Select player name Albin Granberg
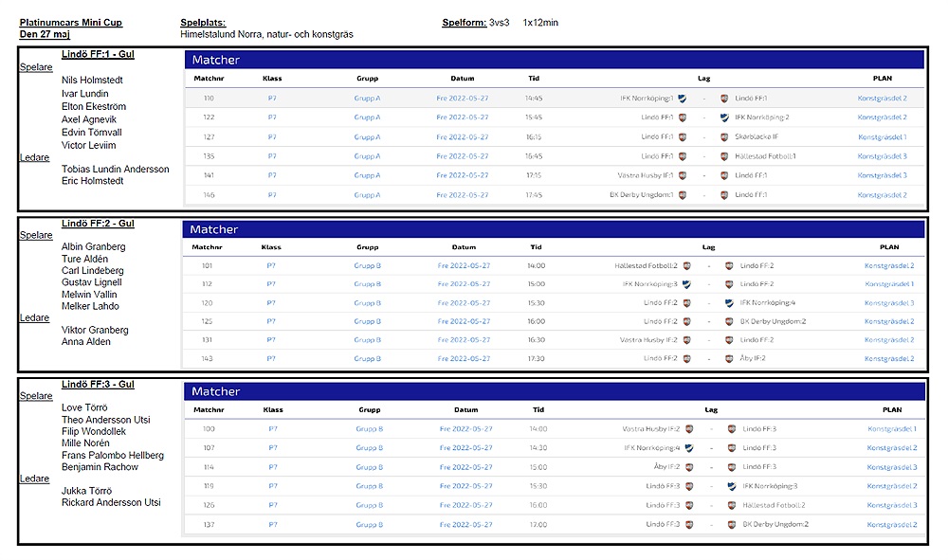The width and height of the screenshot is (948, 560). (94, 246)
